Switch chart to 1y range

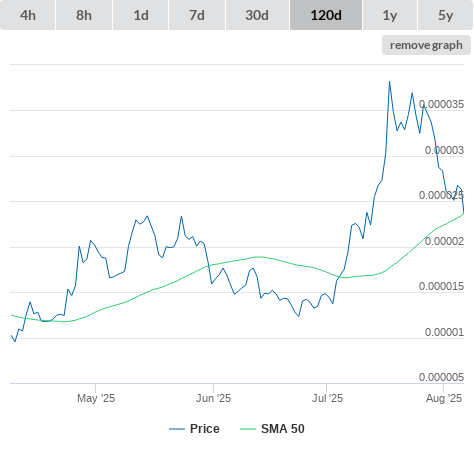point(390,15)
